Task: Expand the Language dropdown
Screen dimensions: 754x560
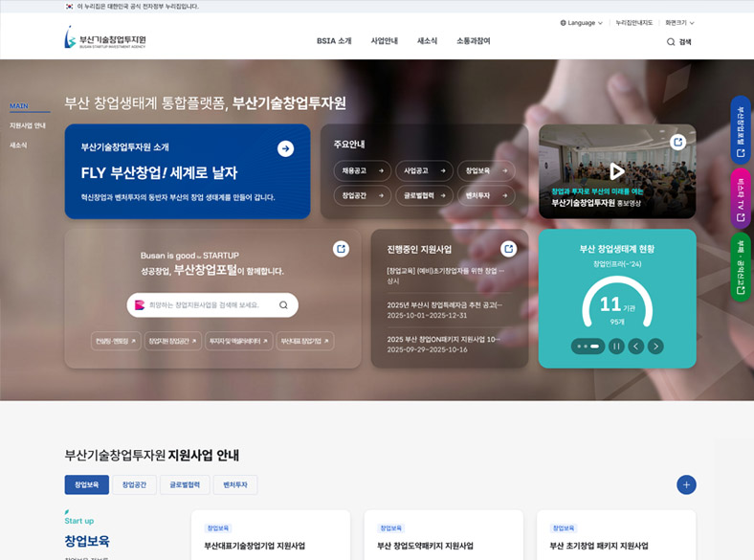Action: point(581,22)
